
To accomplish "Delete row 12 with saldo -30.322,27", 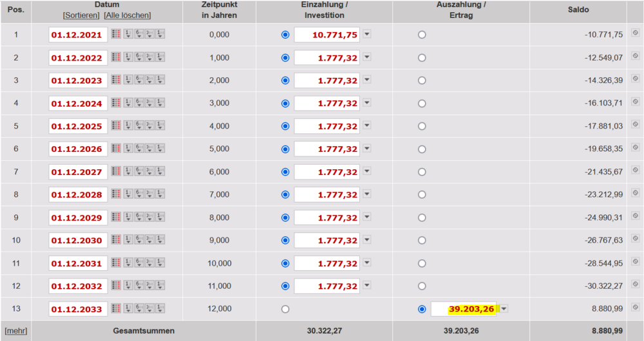I will [x=635, y=284].
